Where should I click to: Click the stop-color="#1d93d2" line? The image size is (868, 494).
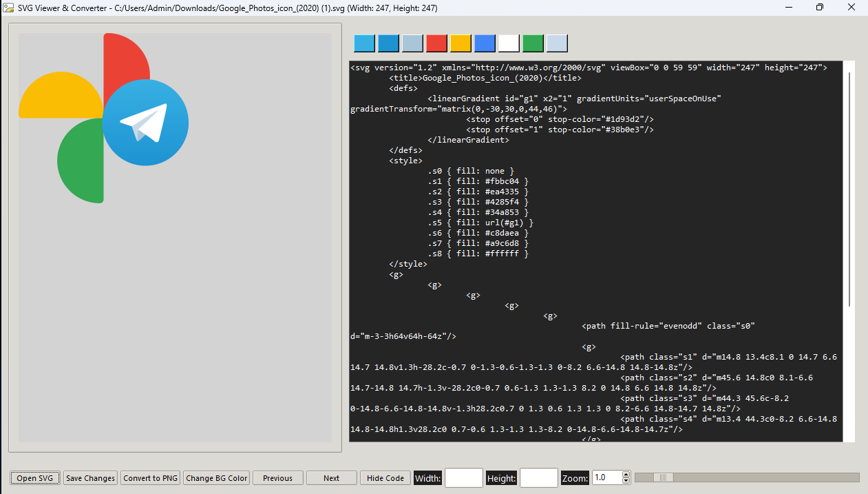560,119
